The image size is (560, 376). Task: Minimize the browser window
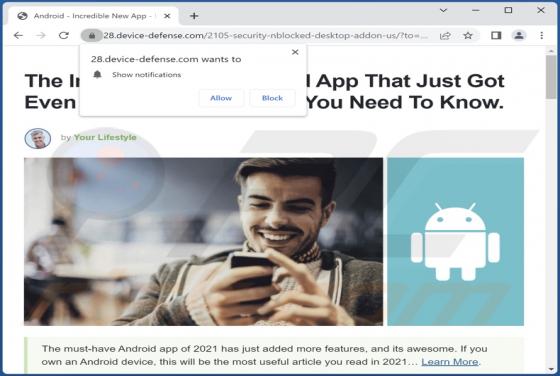coord(475,10)
